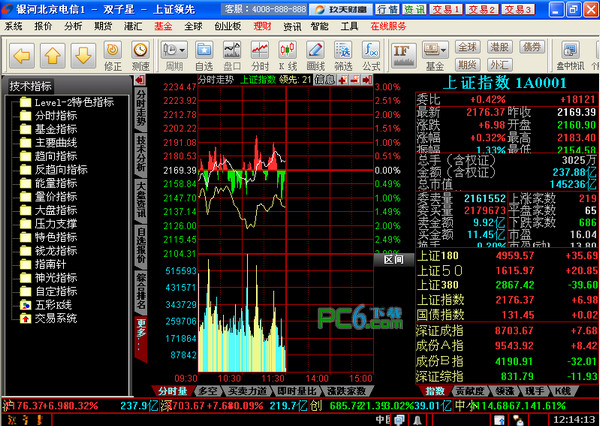Click the IF index futures icon
The width and height of the screenshot is (600, 426).
tap(403, 56)
